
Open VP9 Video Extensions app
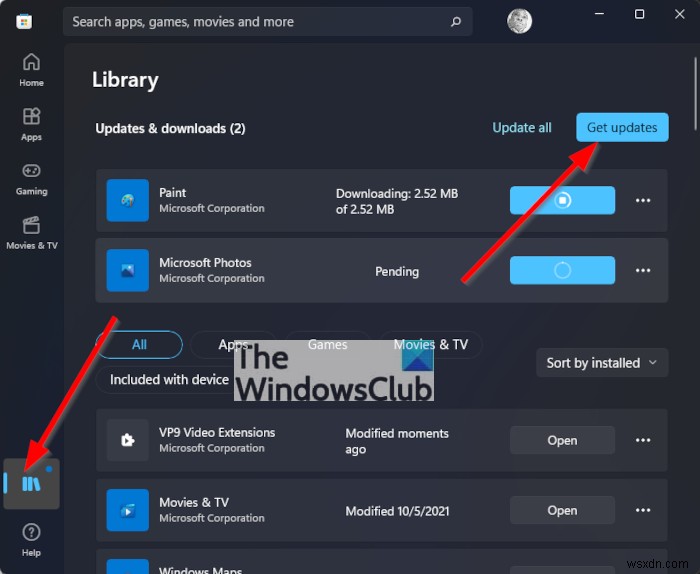pos(562,441)
